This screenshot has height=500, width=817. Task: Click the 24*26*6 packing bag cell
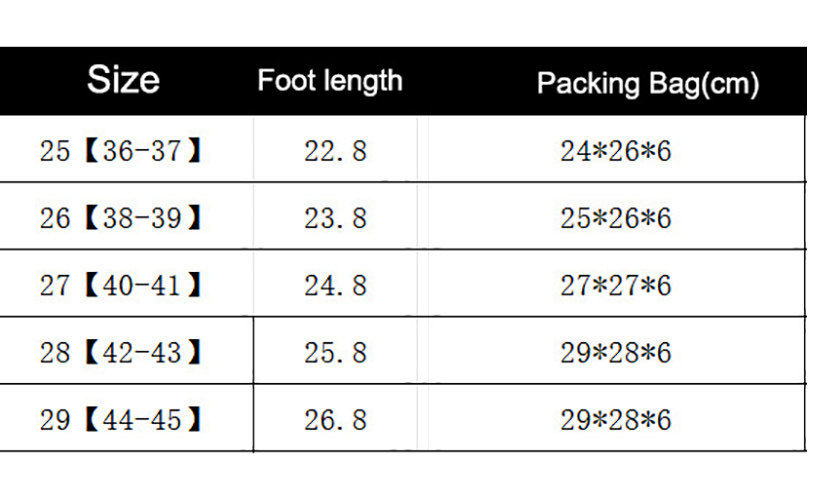[615, 151]
